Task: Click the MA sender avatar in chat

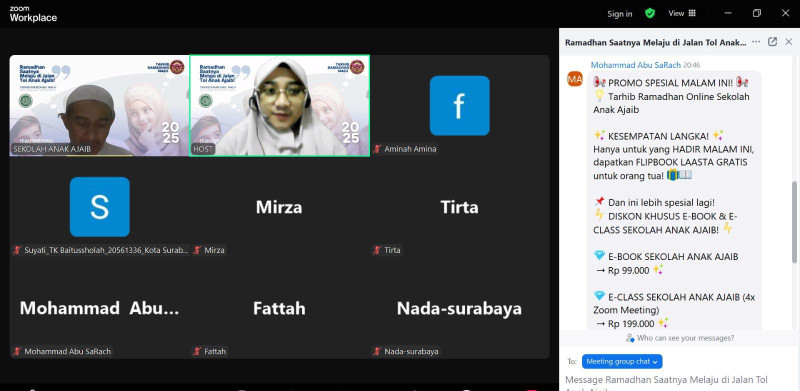Action: point(575,79)
